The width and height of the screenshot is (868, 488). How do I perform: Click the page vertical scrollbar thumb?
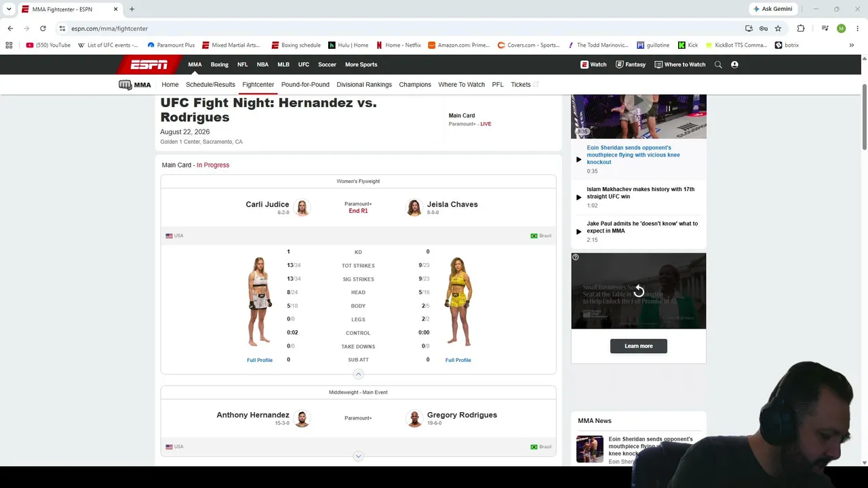(x=865, y=117)
